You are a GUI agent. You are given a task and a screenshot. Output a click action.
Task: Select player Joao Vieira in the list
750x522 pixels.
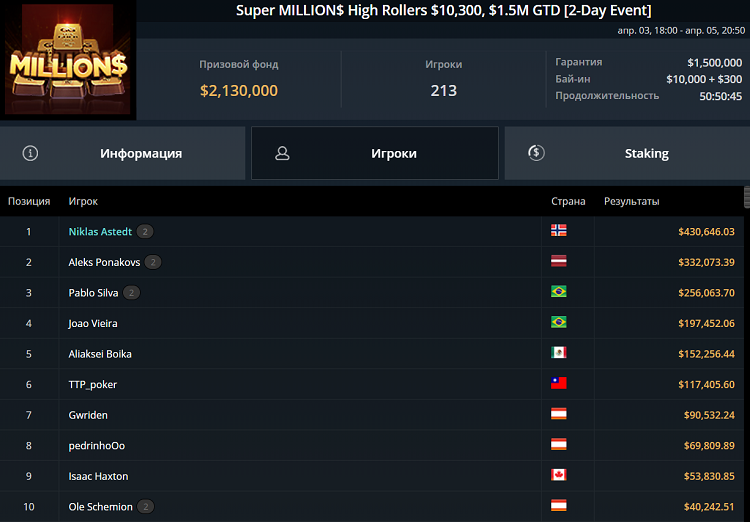click(x=93, y=323)
